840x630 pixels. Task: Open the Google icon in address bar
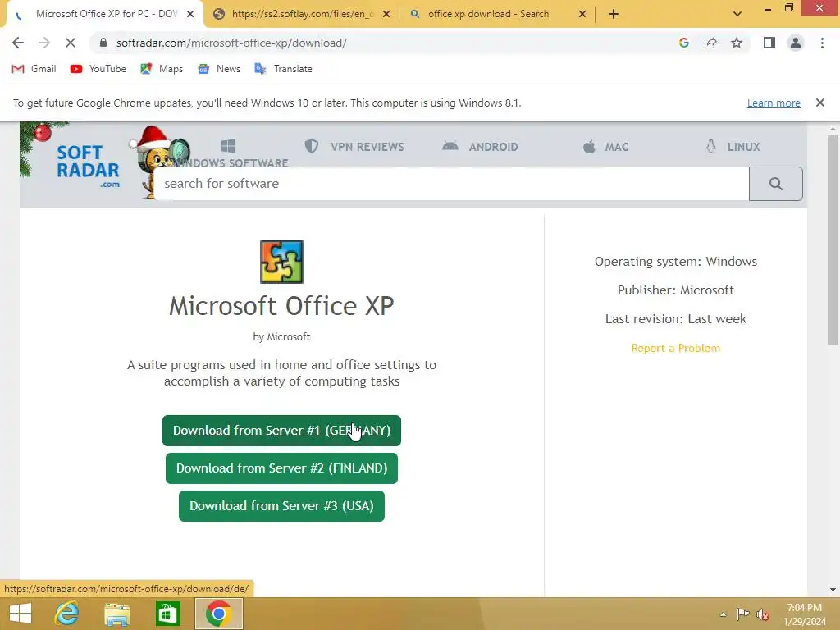coord(683,43)
